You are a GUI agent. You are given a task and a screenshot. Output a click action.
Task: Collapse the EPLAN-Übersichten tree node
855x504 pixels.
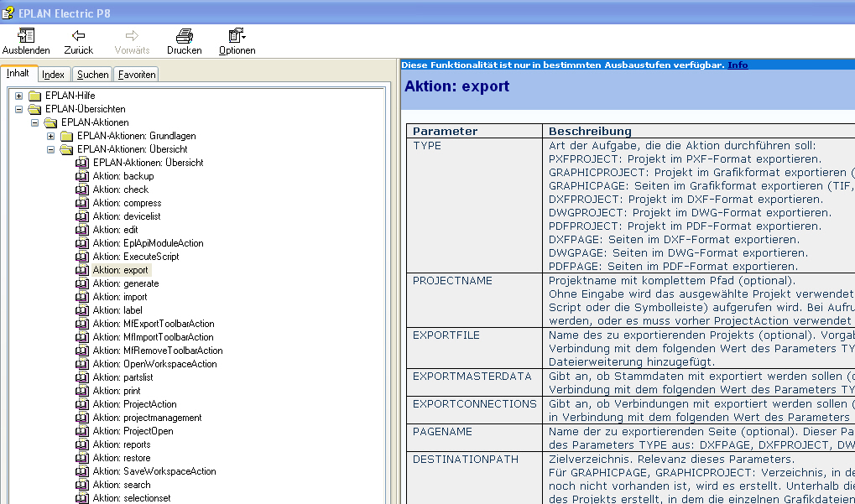[19, 109]
